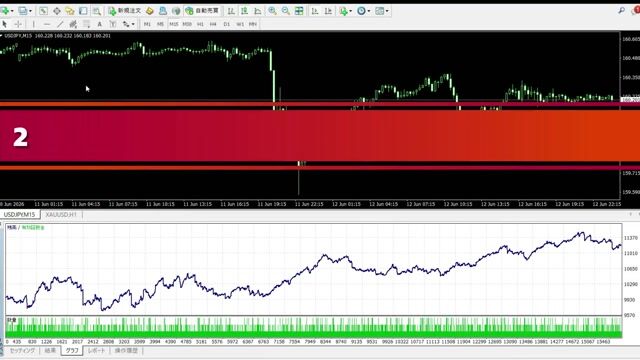
Task: Toggle chart auto scroll icon
Action: (x=315, y=11)
